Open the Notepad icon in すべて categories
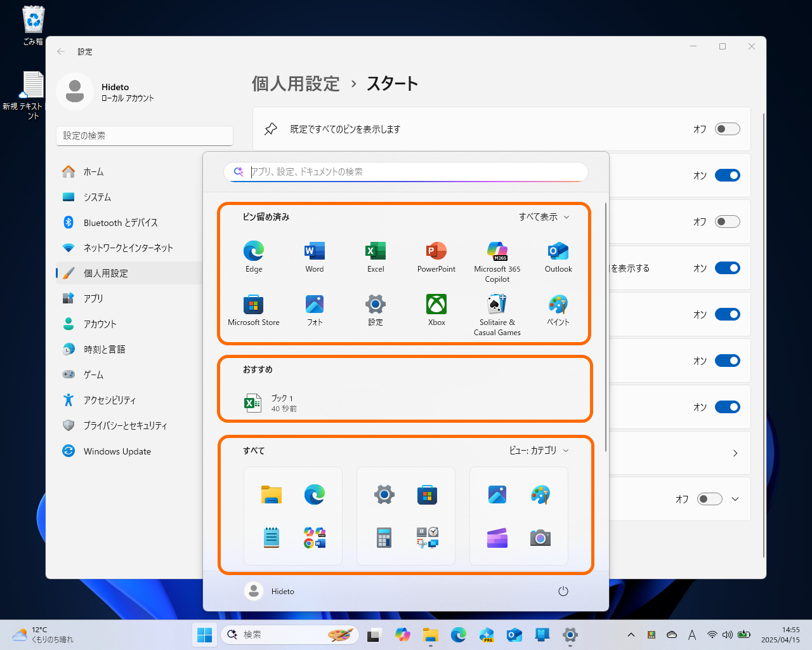The width and height of the screenshot is (812, 650). click(x=272, y=538)
